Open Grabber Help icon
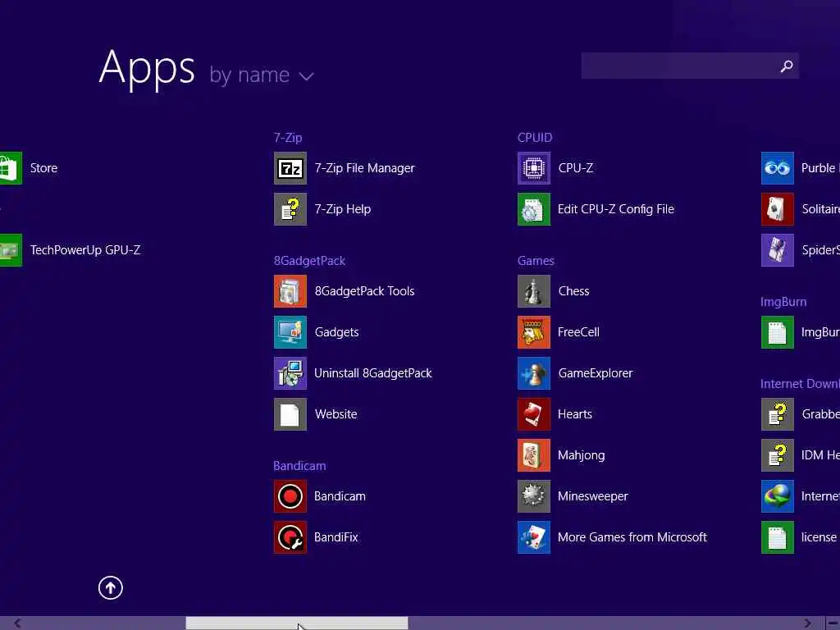This screenshot has width=840, height=630. (778, 414)
